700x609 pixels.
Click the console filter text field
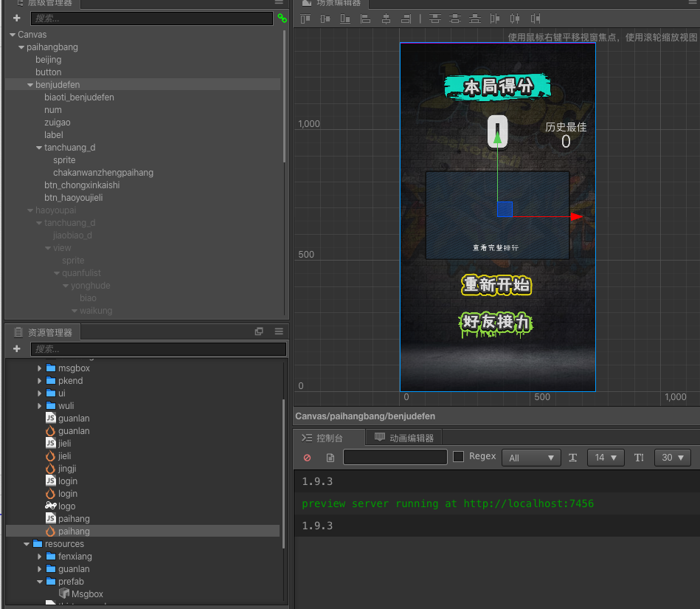[395, 457]
